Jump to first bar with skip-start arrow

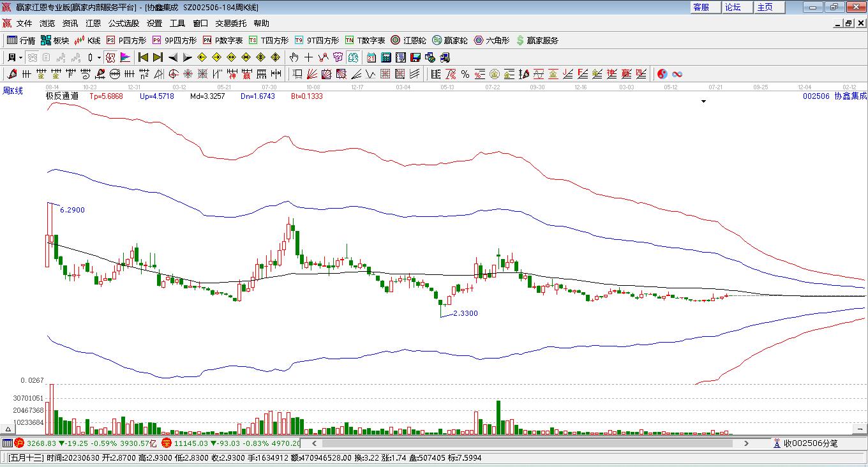coord(143,57)
